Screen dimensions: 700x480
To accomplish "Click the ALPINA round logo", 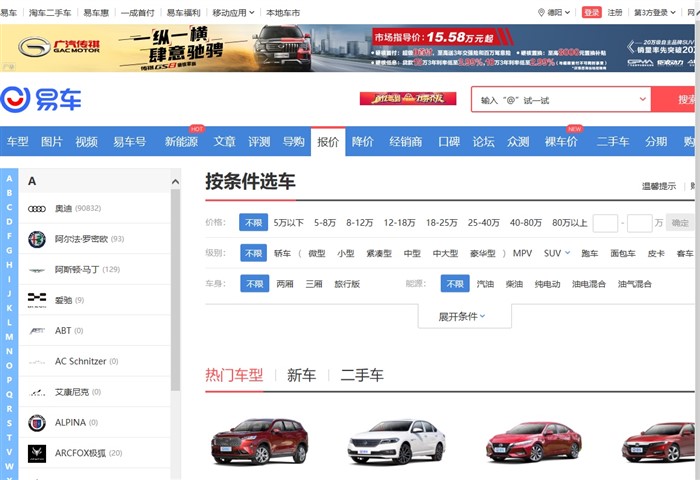I will pos(37,422).
